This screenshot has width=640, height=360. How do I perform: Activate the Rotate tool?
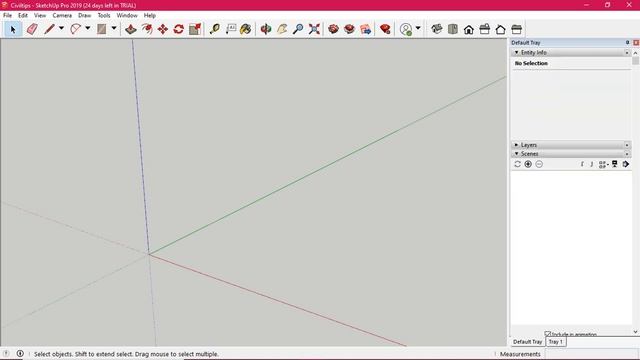(x=179, y=29)
